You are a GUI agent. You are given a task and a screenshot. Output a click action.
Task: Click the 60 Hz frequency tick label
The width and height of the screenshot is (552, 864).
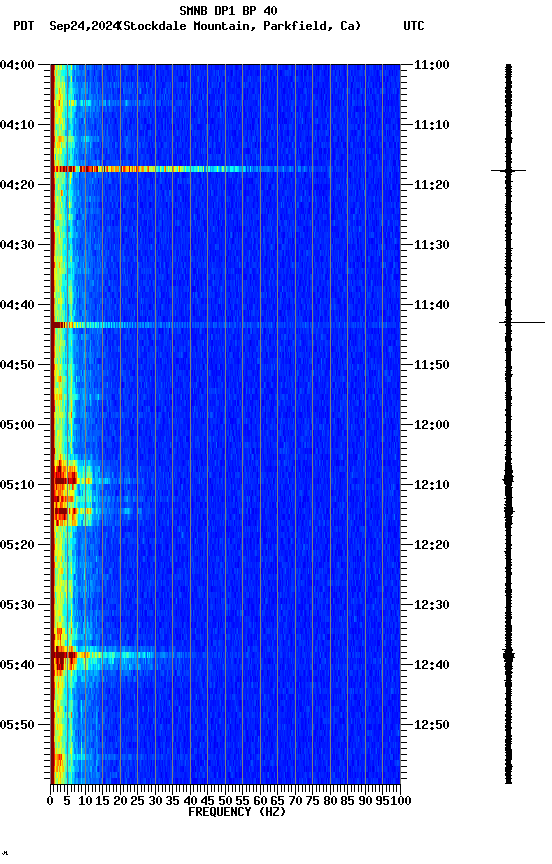point(260,801)
